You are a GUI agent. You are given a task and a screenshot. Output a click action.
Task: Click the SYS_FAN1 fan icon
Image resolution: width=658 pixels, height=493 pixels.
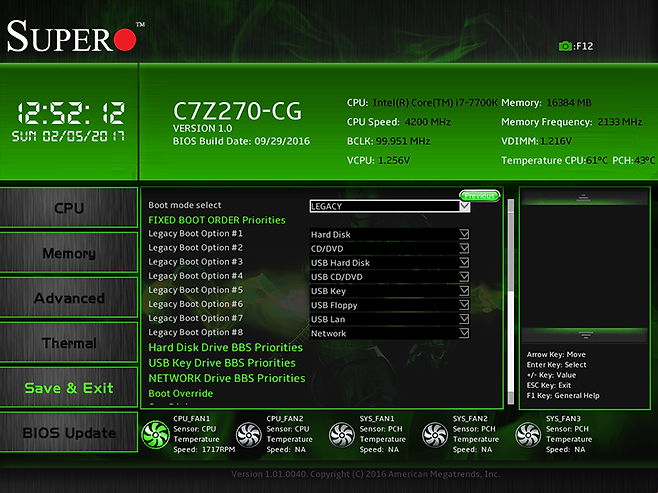tap(342, 435)
